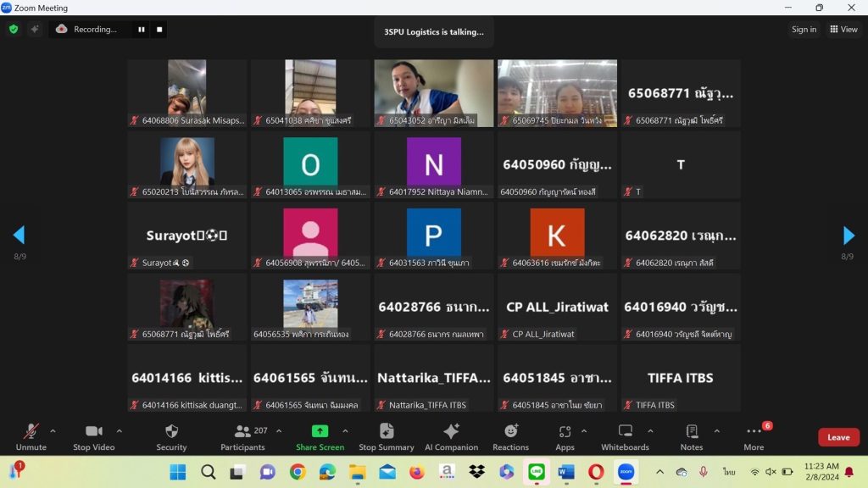Expand share screen options arrow

346,430
